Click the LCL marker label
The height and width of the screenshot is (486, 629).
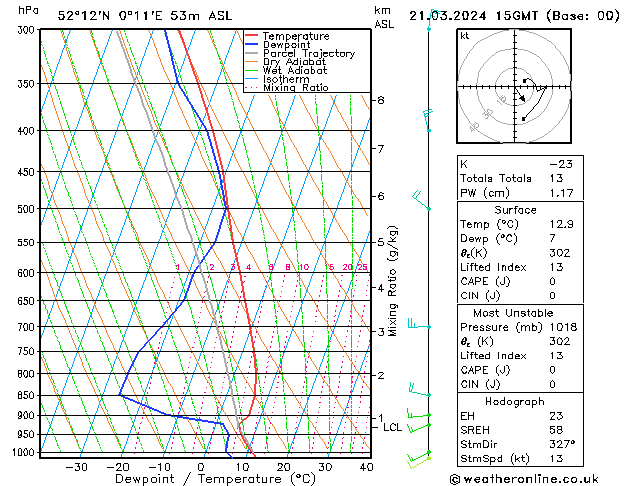click(392, 427)
